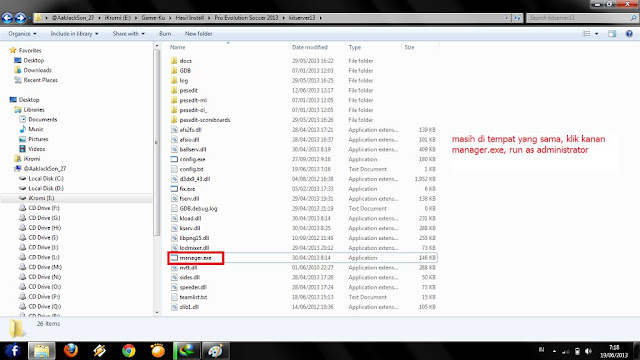The height and width of the screenshot is (360, 640).
Task: Sort files by Date modified column
Action: point(309,47)
